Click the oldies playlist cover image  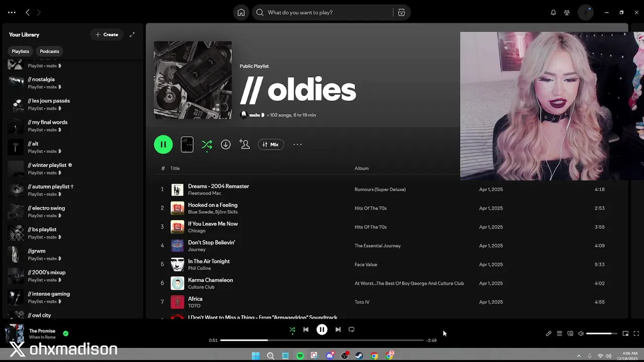pyautogui.click(x=193, y=80)
